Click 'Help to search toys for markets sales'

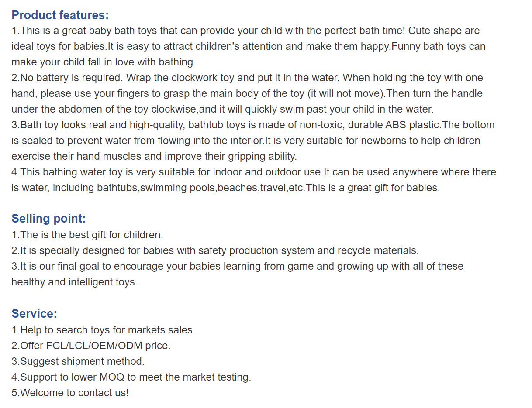coord(103,330)
